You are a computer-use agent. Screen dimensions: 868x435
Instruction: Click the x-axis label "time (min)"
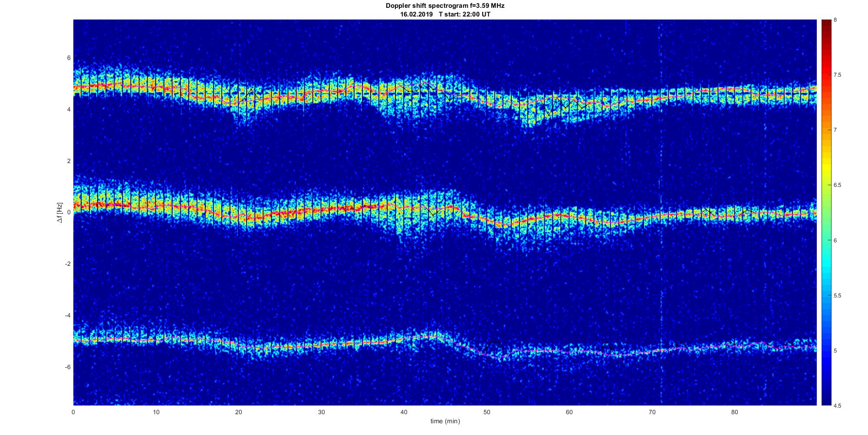pos(445,421)
